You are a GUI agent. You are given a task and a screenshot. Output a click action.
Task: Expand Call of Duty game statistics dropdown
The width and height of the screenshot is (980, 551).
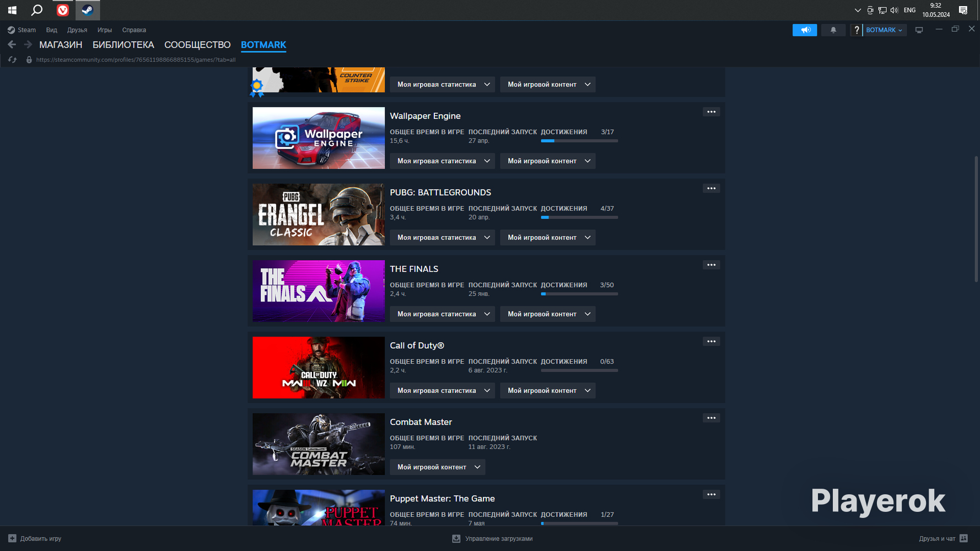[443, 391]
